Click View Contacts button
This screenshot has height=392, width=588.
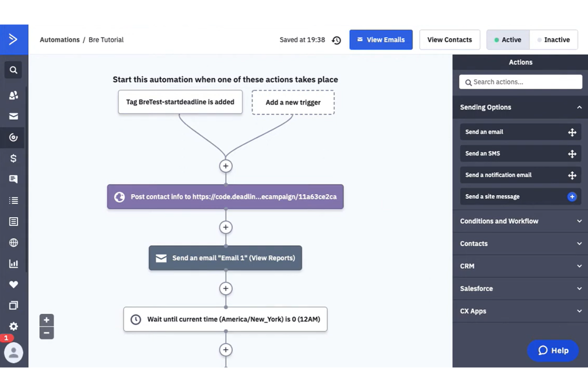[x=450, y=40]
